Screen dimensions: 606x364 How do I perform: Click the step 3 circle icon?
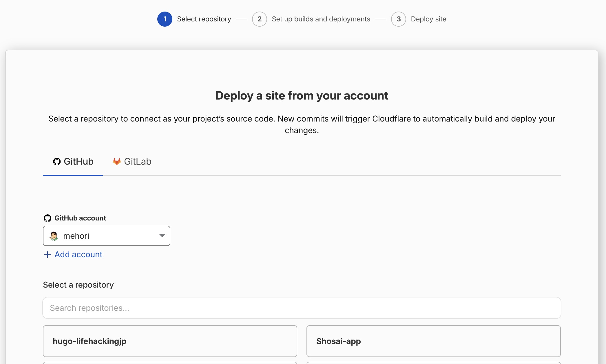(399, 19)
